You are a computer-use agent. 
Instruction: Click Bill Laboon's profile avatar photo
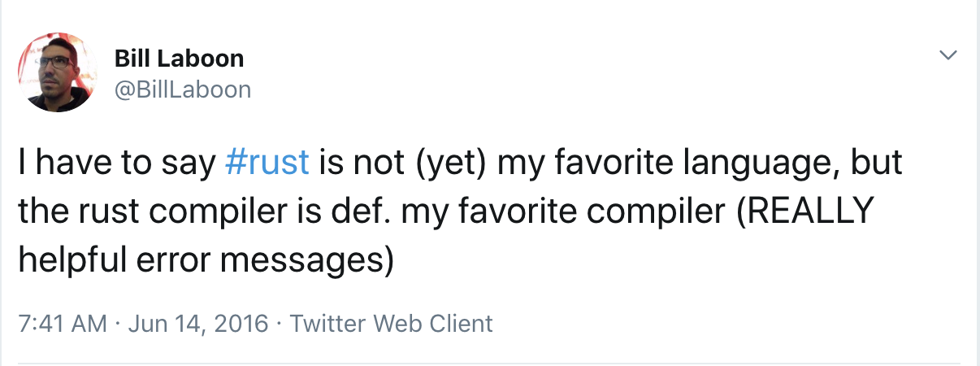(57, 72)
